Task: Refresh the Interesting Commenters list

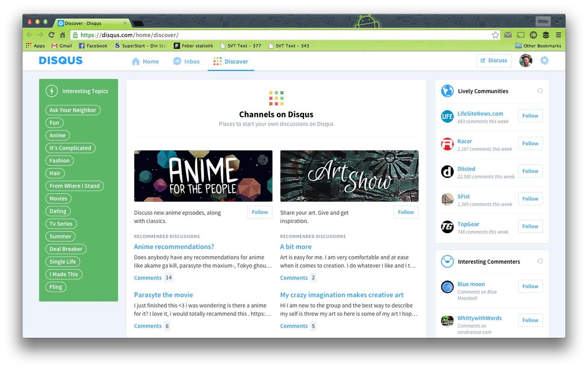Action: [540, 262]
